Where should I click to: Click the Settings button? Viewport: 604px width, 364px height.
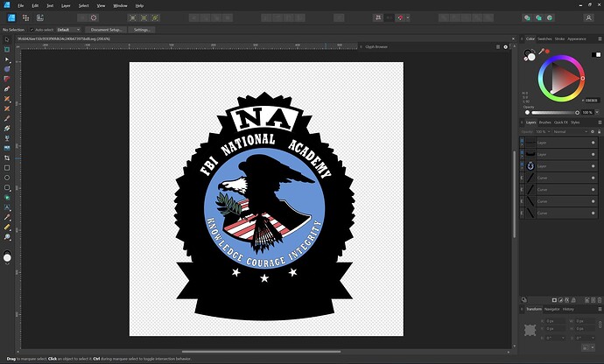coord(142,30)
